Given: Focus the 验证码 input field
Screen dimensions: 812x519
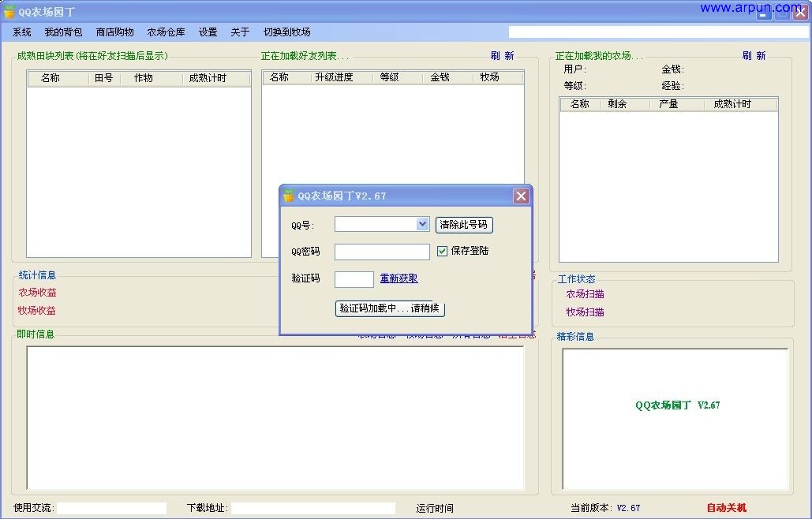Looking at the screenshot, I should [354, 279].
